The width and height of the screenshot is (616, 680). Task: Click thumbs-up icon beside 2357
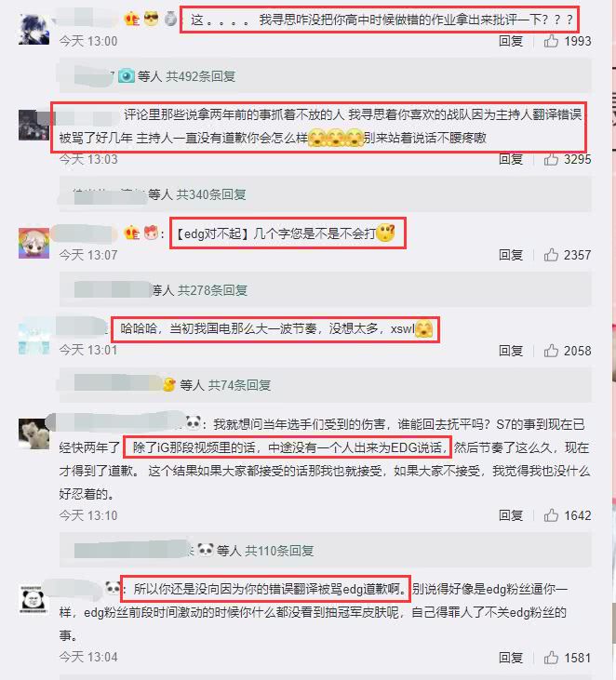tap(551, 255)
